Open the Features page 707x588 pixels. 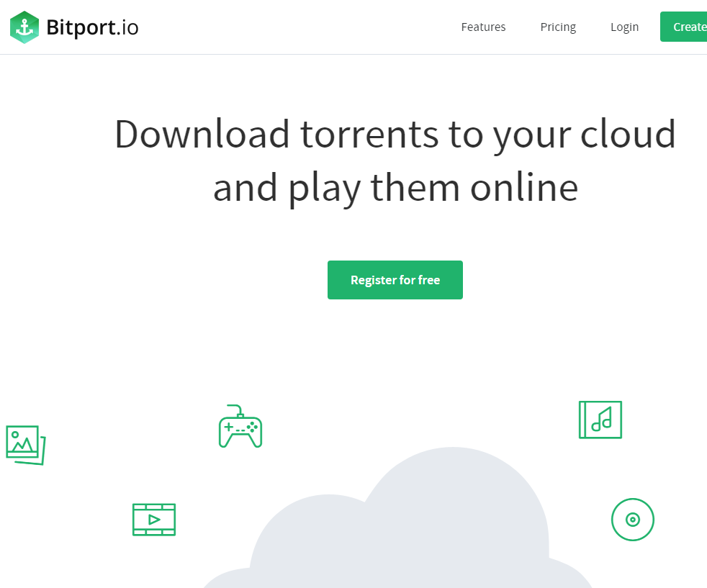point(483,27)
